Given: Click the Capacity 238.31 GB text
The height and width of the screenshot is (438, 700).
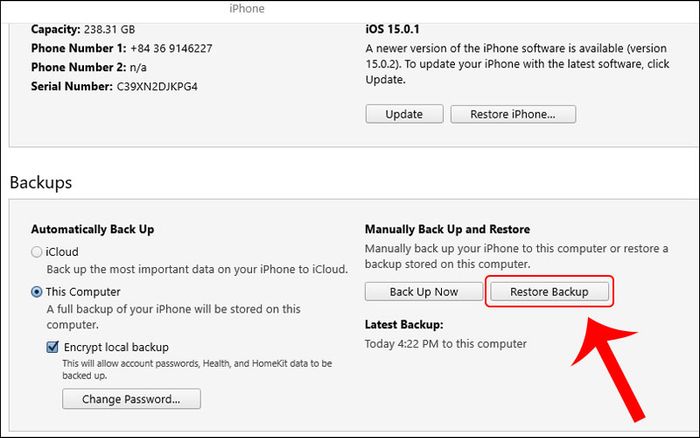Looking at the screenshot, I should click(x=83, y=29).
